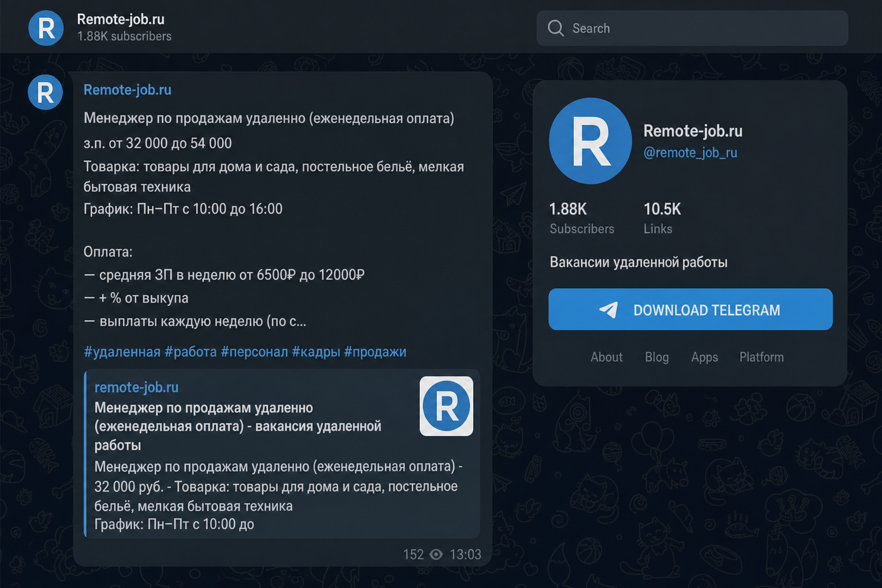Click the truncated line выплаты каждую неделю
Viewport: 882px width, 588px height.
tap(195, 321)
